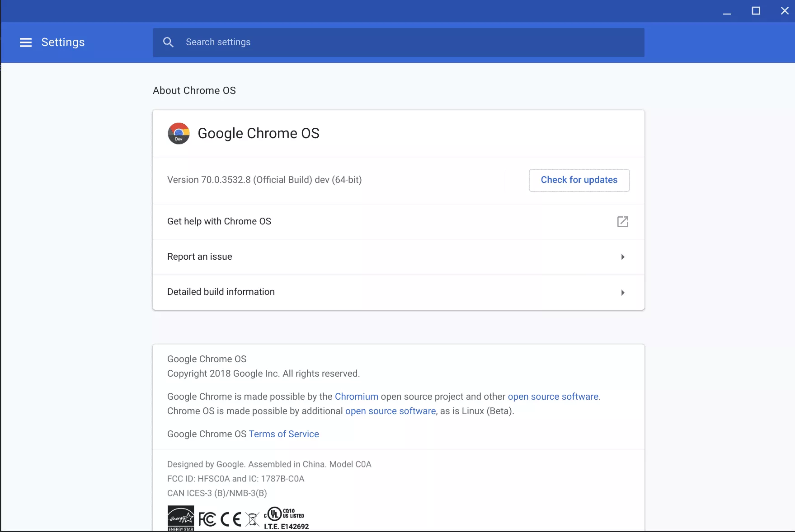This screenshot has width=795, height=532.
Task: Open the Terms of Service link
Action: tap(283, 434)
